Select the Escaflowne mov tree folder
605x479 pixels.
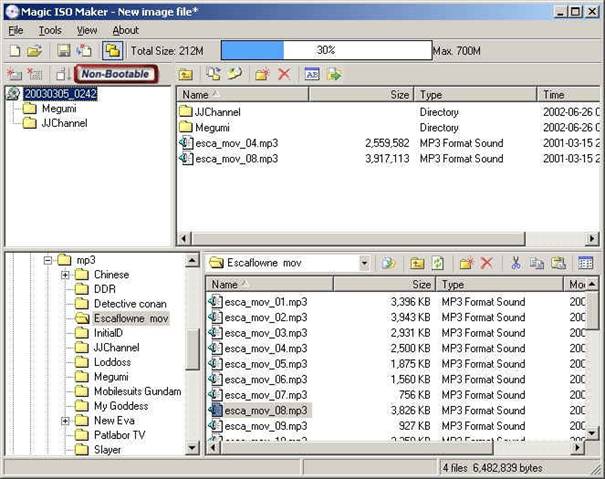point(131,318)
